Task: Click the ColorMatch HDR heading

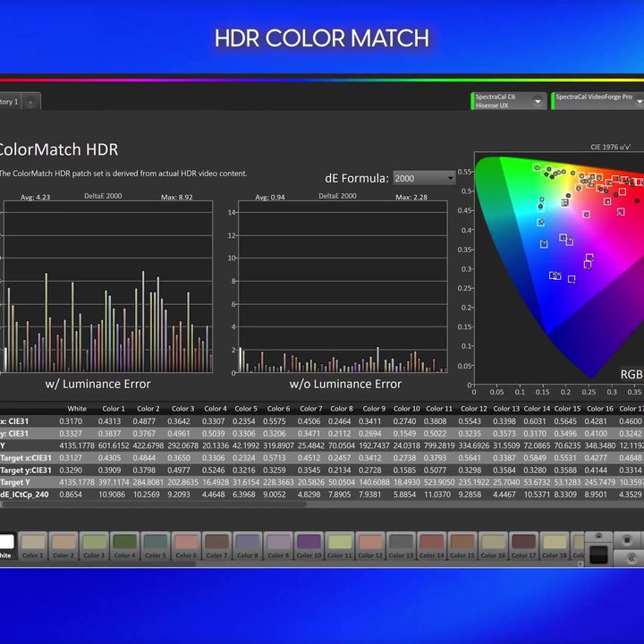Action: [58, 149]
